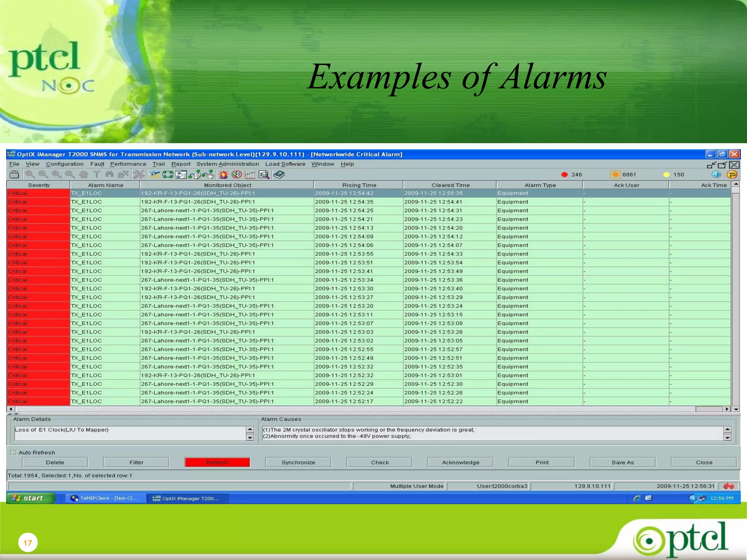
Task: Click the binoculars search icon
Action: pos(109,175)
